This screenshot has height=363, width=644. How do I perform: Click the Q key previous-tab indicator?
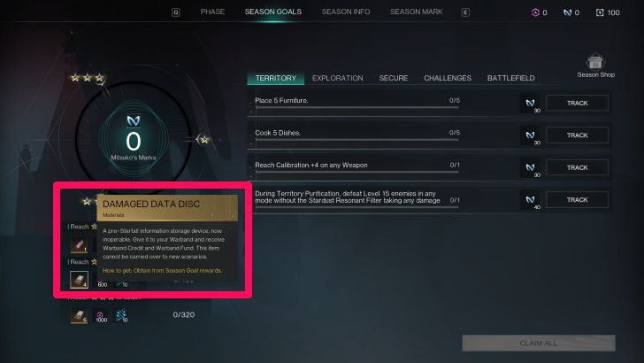pos(176,12)
